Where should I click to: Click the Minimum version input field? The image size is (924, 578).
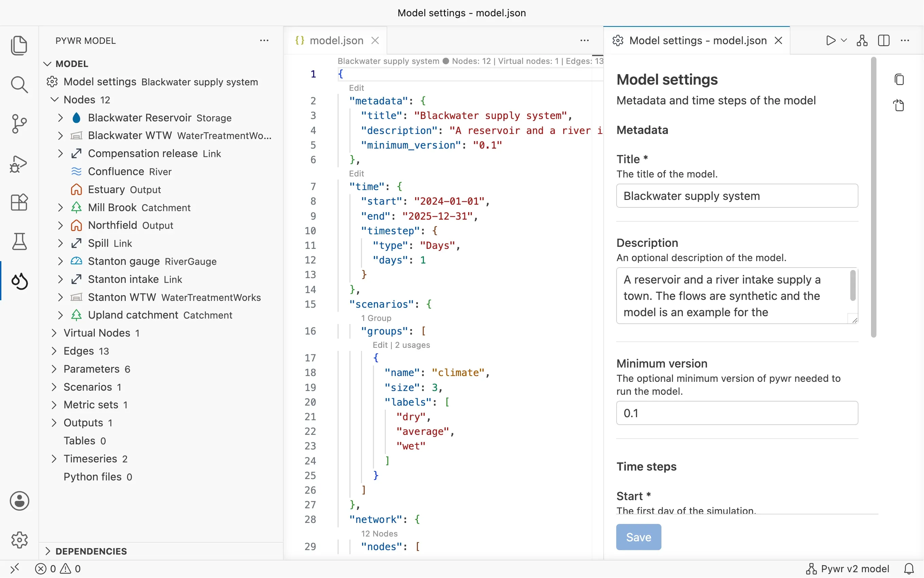[x=737, y=413]
